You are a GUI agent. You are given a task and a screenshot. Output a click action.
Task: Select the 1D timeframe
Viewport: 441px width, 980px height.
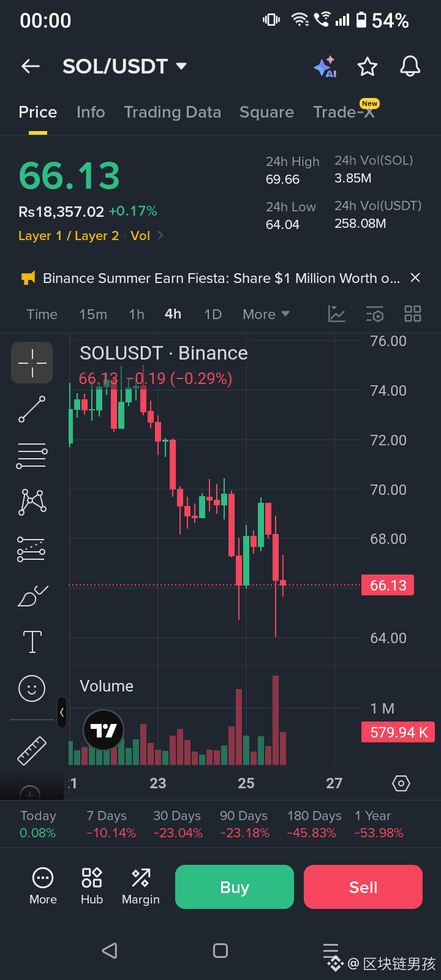[213, 314]
